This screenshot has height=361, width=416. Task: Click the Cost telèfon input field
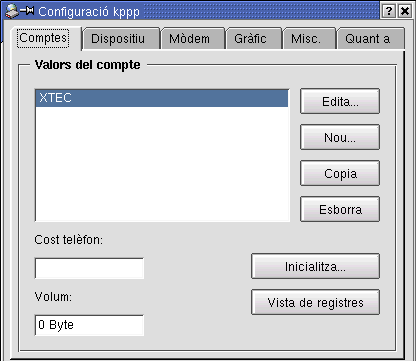coord(89,268)
